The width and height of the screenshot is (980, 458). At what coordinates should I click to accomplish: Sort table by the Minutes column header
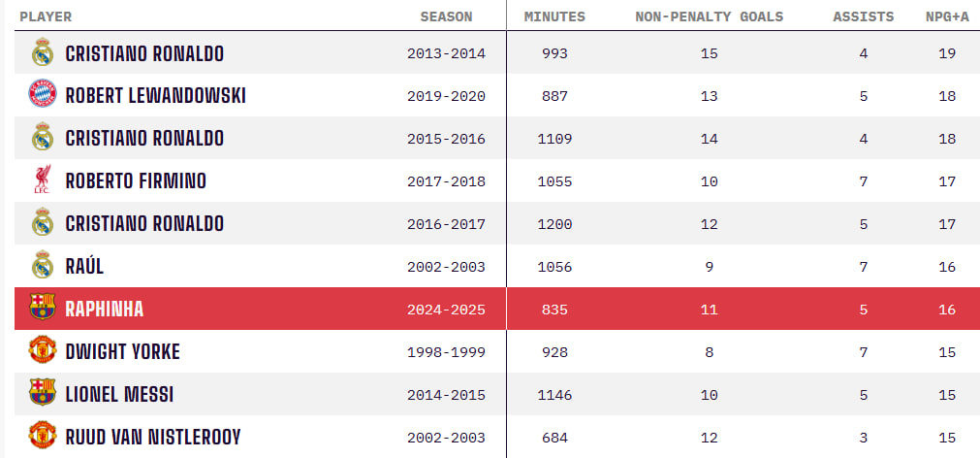(554, 16)
